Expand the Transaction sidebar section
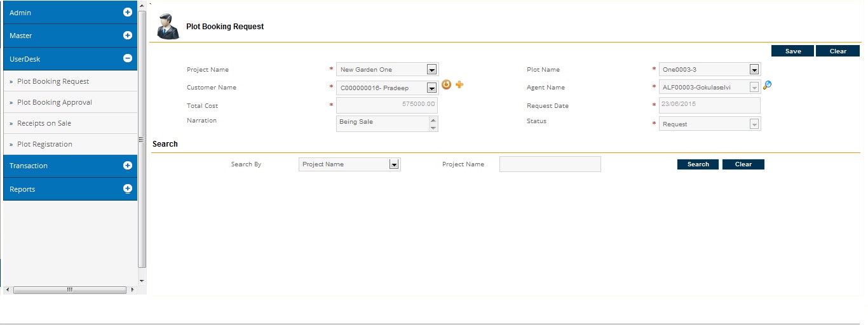 (127, 166)
